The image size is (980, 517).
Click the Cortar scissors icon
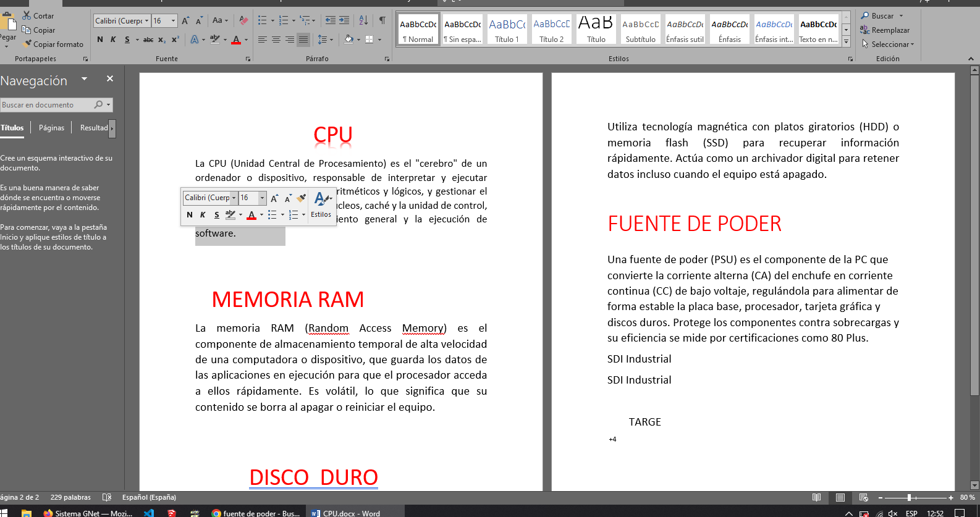tap(27, 15)
